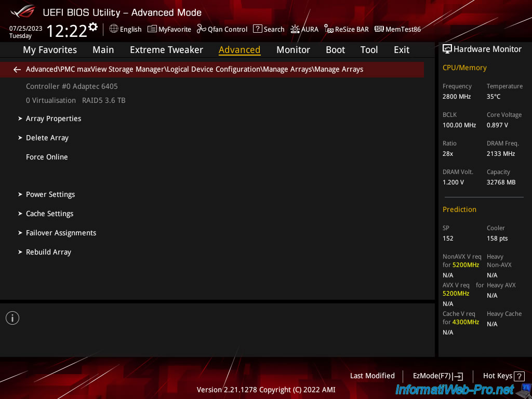
Task: Click the '28x' ratio value
Action: [447, 154]
